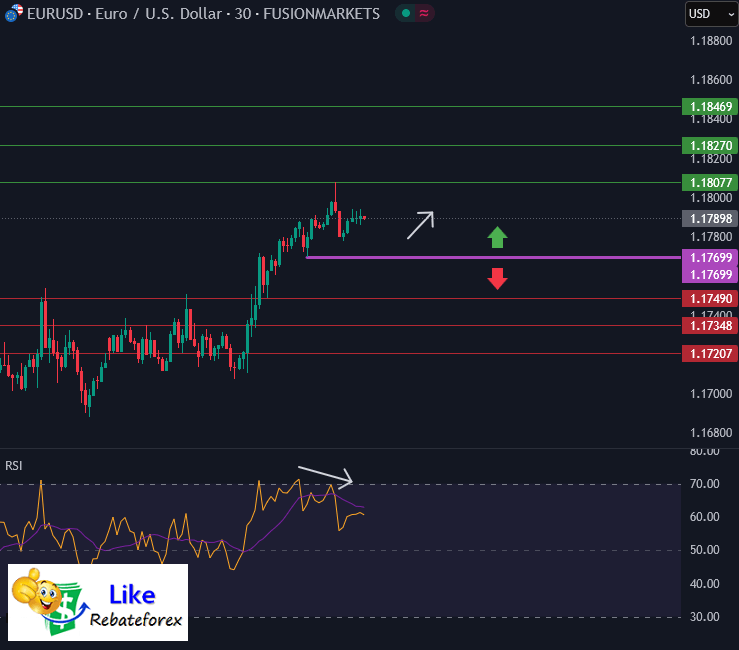This screenshot has height=650, width=739.
Task: Select the 1.18469 green price label
Action: coord(710,107)
